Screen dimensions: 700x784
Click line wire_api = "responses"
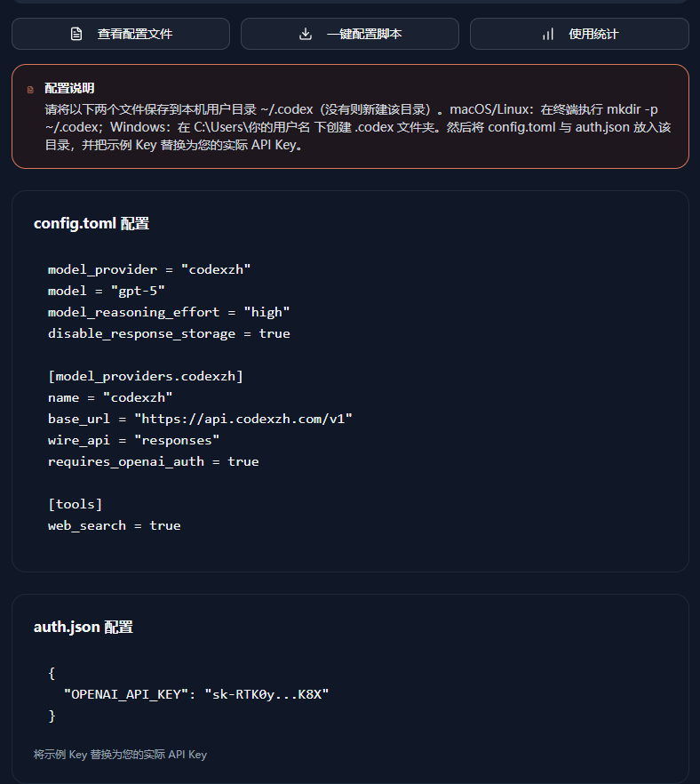pos(134,441)
